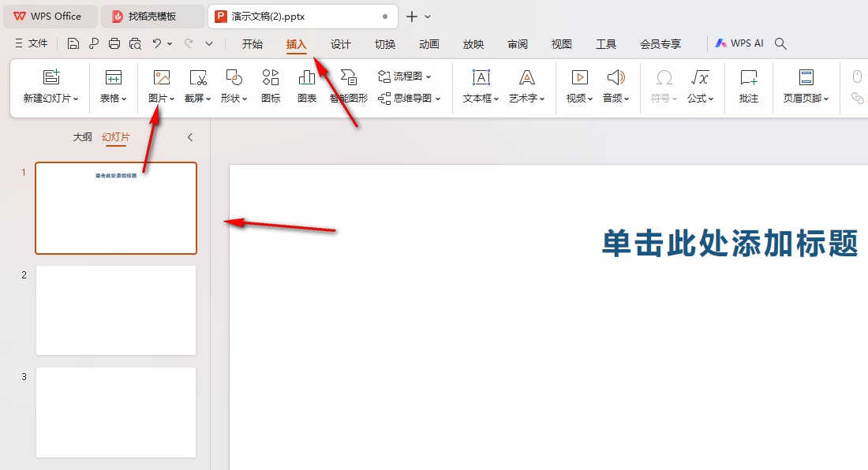This screenshot has width=868, height=470.
Task: Select slide 3 thumbnail
Action: pyautogui.click(x=116, y=412)
